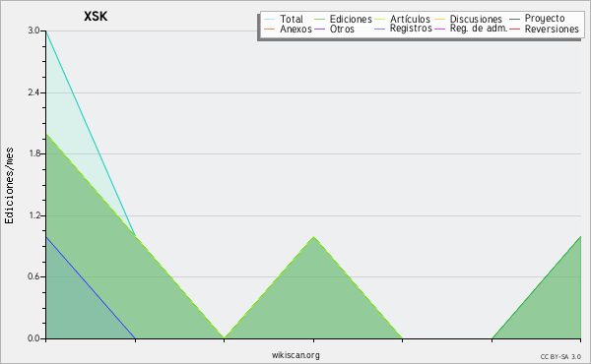
Task: Click the red Reversiones line swatch
Action: pyautogui.click(x=514, y=29)
